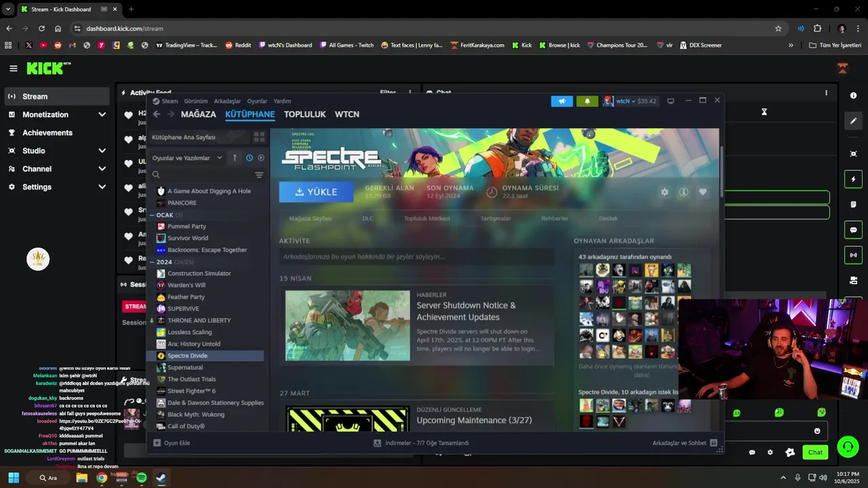Send message with Chat button
The width and height of the screenshot is (868, 488).
coord(815,452)
